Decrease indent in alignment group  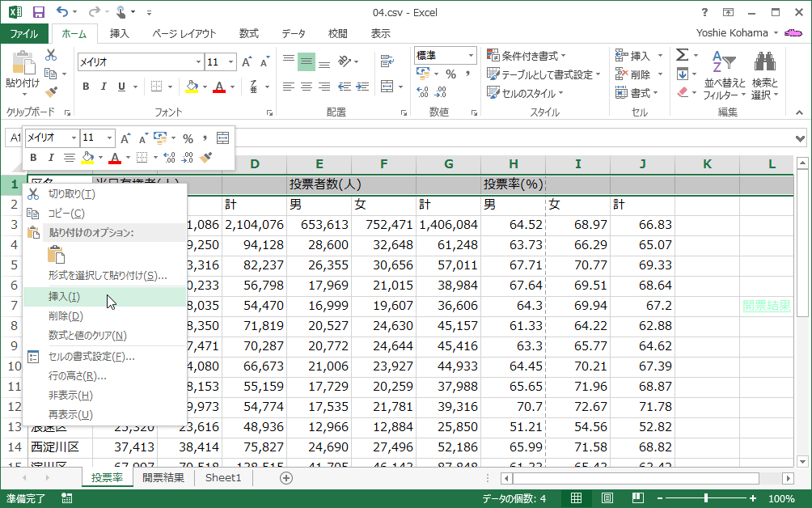click(345, 87)
